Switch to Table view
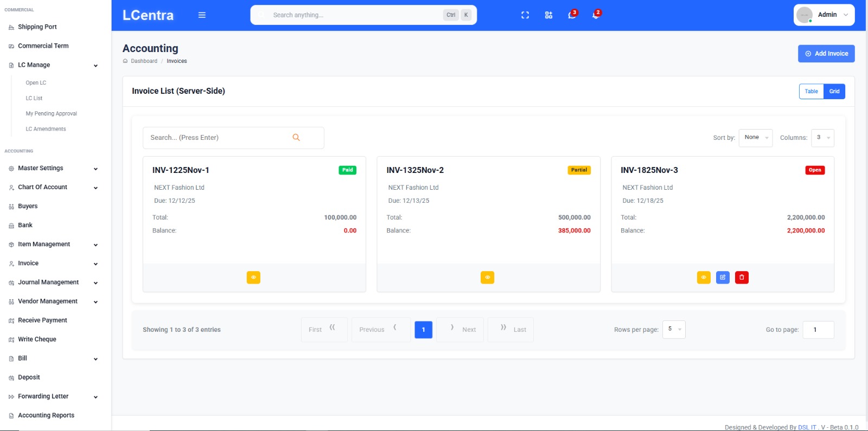The image size is (868, 431). 811,92
